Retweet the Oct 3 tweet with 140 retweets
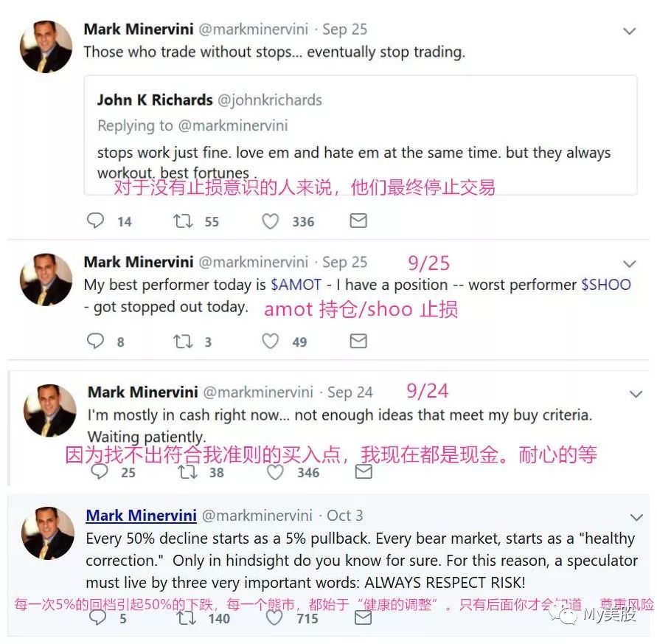This screenshot has height=644, width=657. click(x=186, y=617)
